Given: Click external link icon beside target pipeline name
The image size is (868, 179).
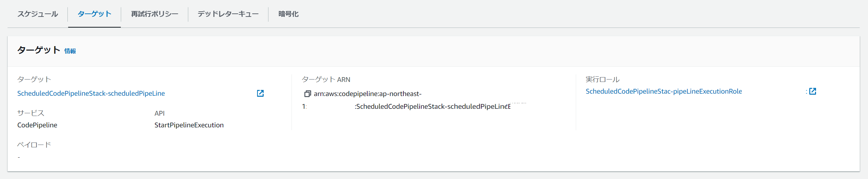Looking at the screenshot, I should pos(261,93).
